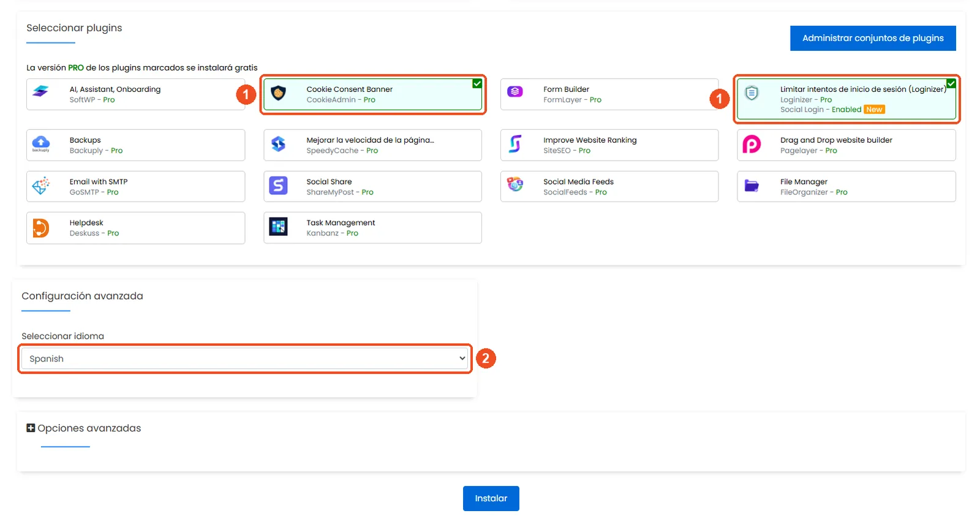Screen dimensions: 980x516
Task: Click the FileOrganizer folder icon
Action: [752, 185]
